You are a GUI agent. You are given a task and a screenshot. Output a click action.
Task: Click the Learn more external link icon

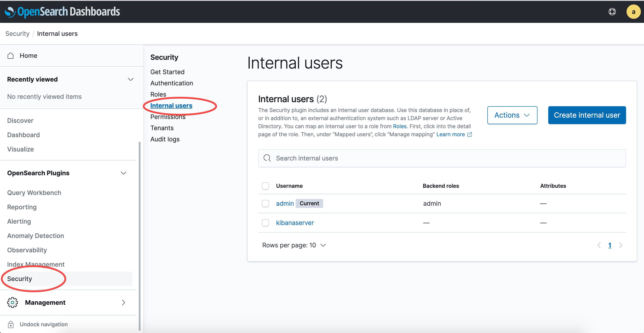click(469, 134)
